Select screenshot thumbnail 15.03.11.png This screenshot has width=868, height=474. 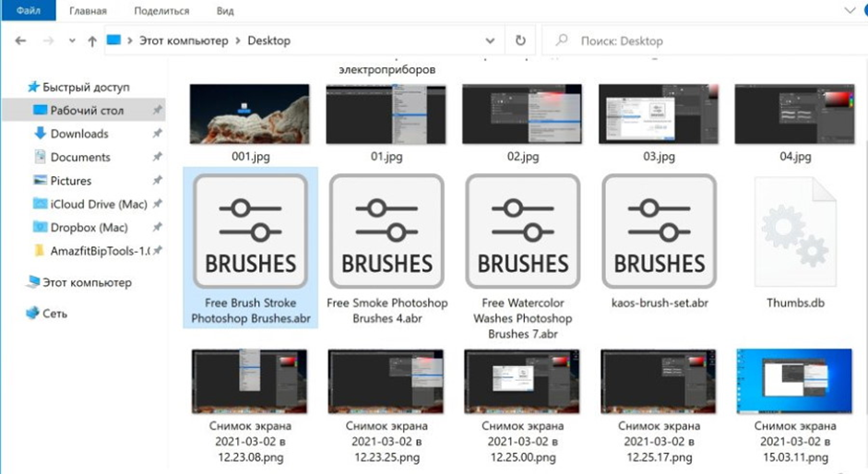coord(794,381)
